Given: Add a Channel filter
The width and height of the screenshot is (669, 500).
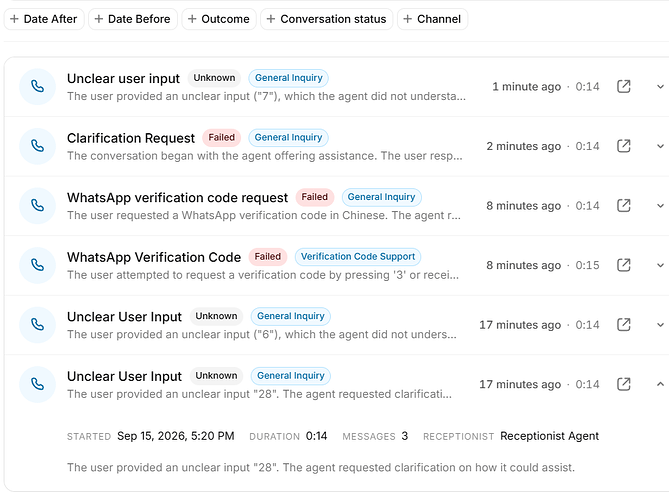Looking at the screenshot, I should pyautogui.click(x=432, y=19).
